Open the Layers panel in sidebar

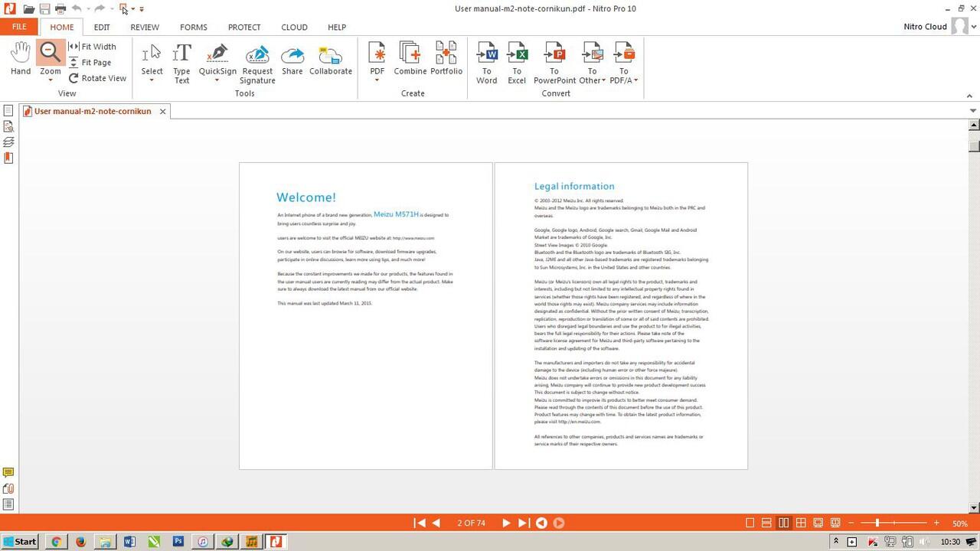8,142
